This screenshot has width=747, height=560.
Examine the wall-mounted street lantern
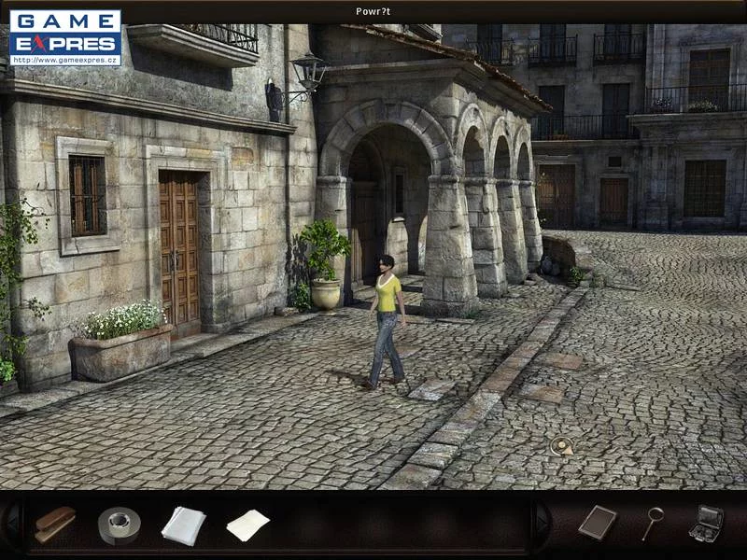coord(306,73)
